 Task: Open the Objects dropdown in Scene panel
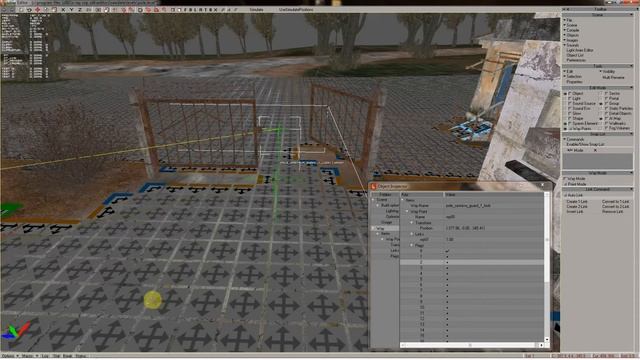pyautogui.click(x=572, y=35)
